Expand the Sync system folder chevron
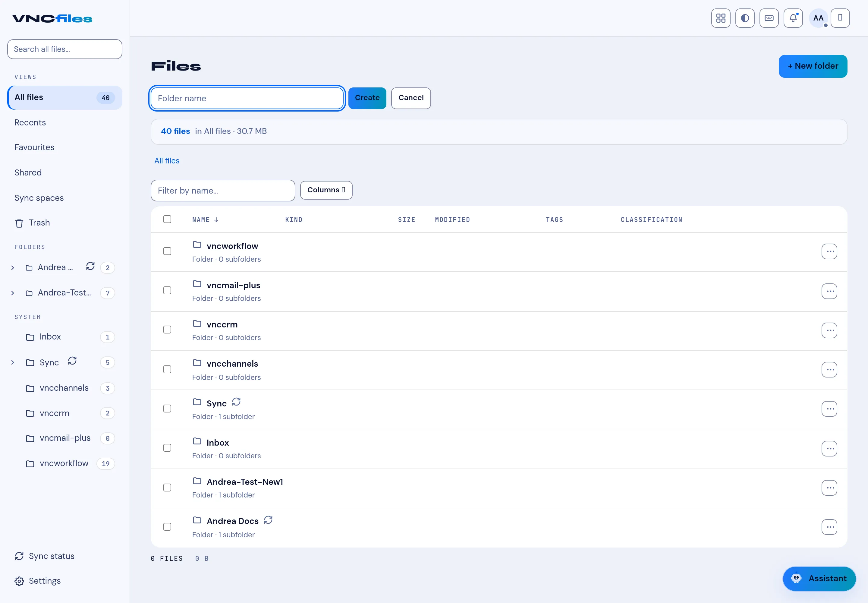Screen dimensions: 868x603 point(13,363)
